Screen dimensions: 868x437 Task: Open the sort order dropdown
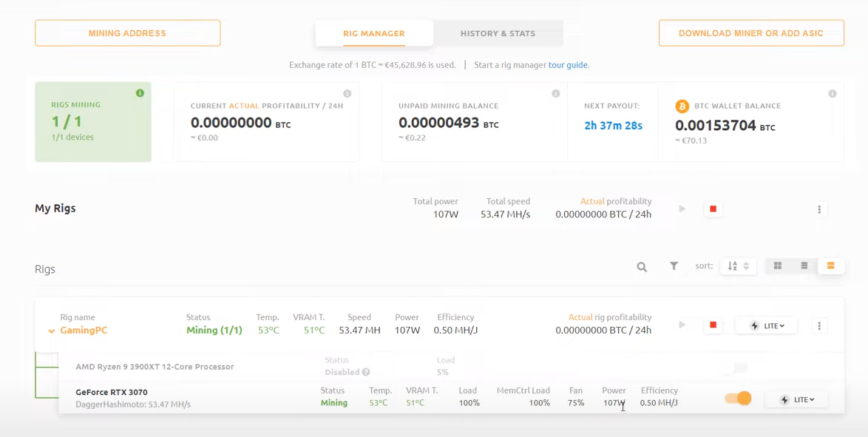point(738,266)
